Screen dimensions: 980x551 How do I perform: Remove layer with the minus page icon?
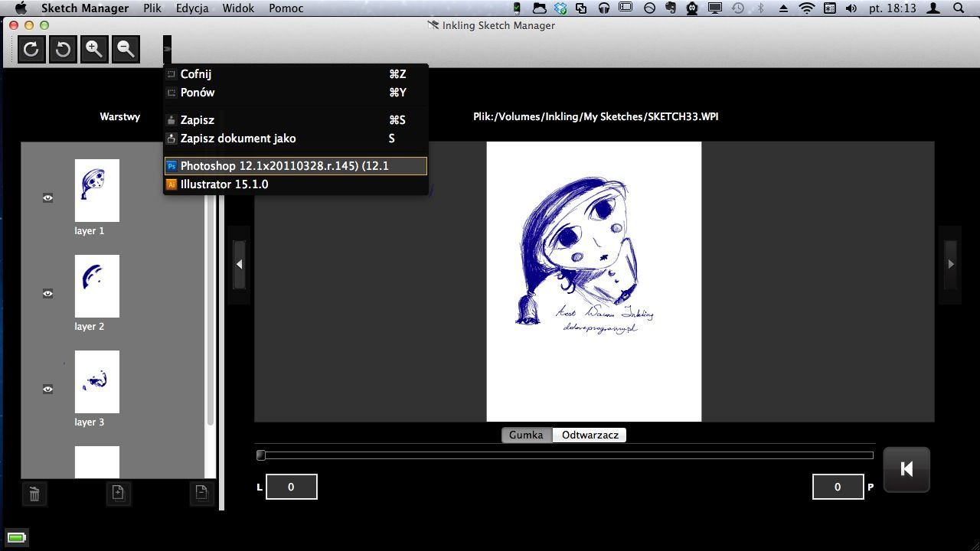click(x=201, y=493)
